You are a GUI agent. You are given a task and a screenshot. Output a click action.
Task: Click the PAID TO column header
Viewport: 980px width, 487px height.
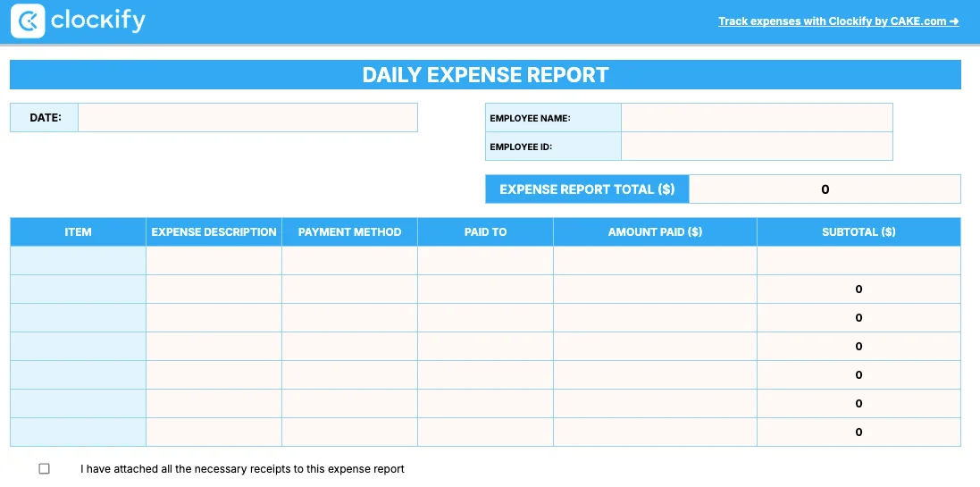[485, 232]
